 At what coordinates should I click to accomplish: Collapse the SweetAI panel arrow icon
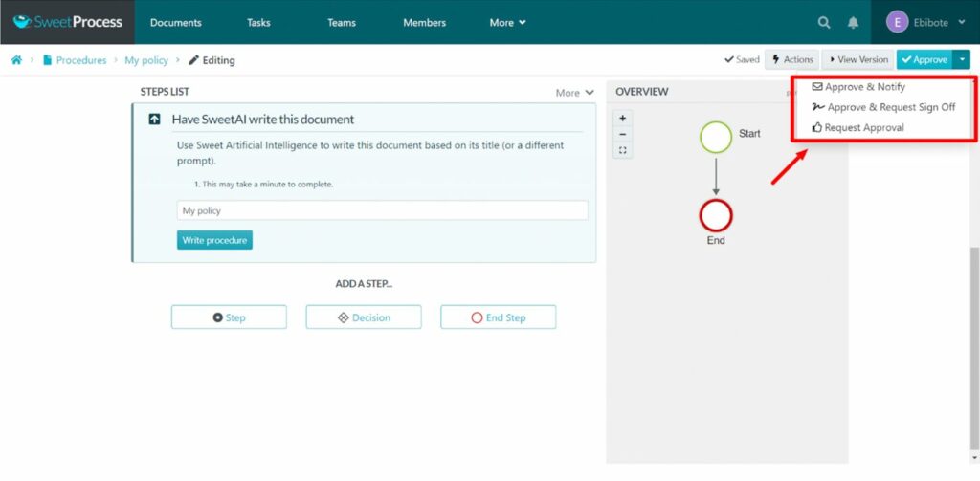click(x=154, y=120)
